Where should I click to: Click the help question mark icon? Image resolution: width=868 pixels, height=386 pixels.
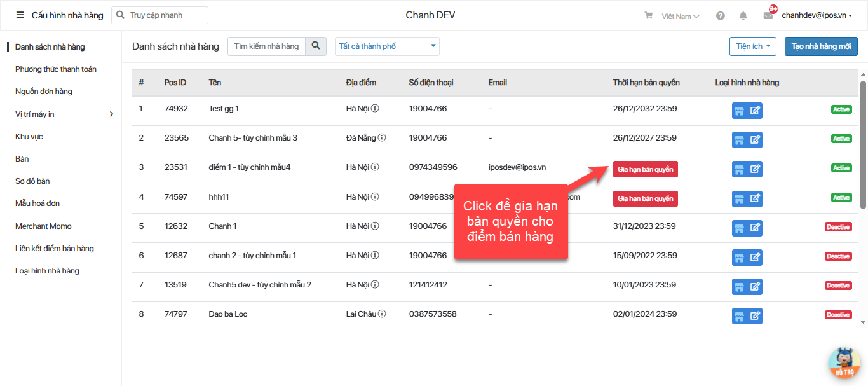pyautogui.click(x=720, y=16)
